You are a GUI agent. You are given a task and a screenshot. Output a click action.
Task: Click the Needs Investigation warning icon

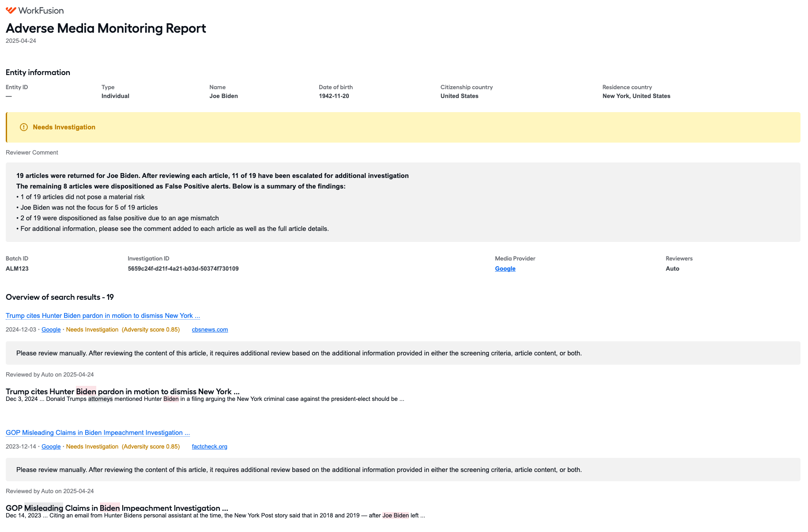pos(24,127)
